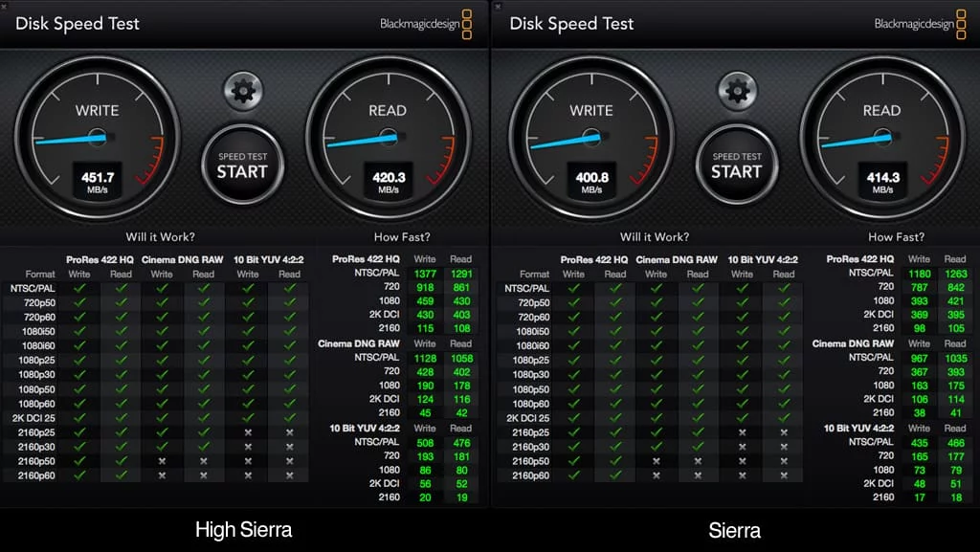The image size is (980, 552).
Task: Click Blackmagicdesign logo in Sierra window
Action: click(x=920, y=24)
